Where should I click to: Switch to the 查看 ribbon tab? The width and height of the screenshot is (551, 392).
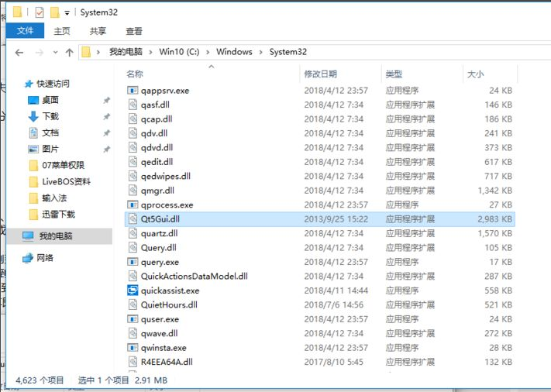pos(134,31)
